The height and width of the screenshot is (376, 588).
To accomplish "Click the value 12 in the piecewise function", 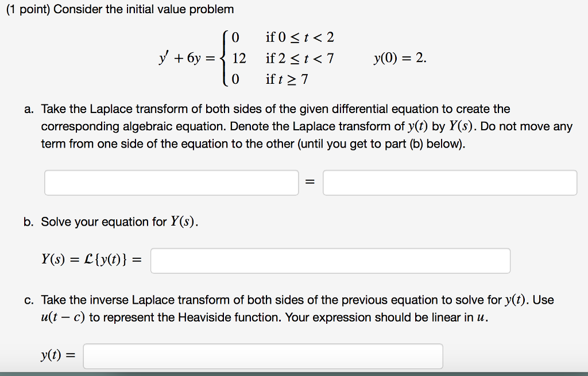I will point(239,58).
